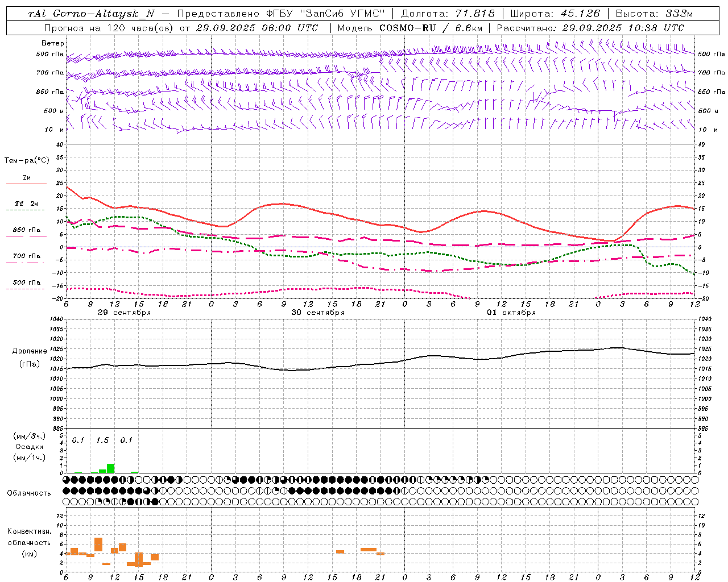
Task: Click the 'Td 2м' dew point legend entry
Action: [x=27, y=203]
